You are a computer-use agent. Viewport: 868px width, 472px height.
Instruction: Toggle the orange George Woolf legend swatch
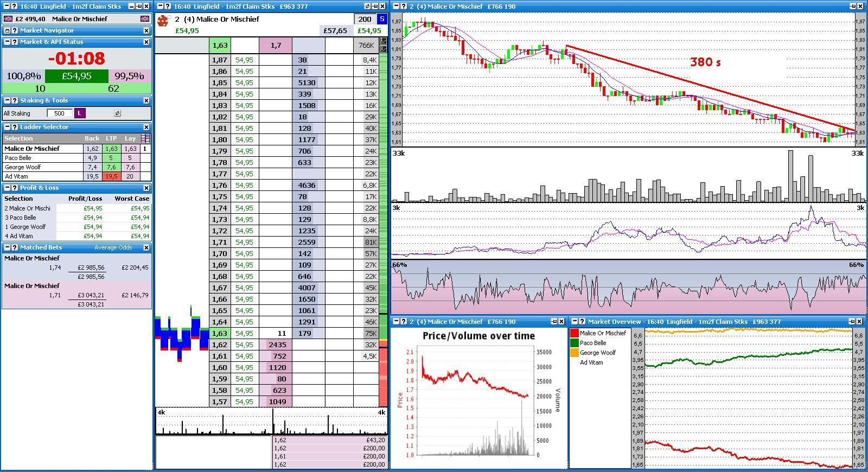(574, 353)
